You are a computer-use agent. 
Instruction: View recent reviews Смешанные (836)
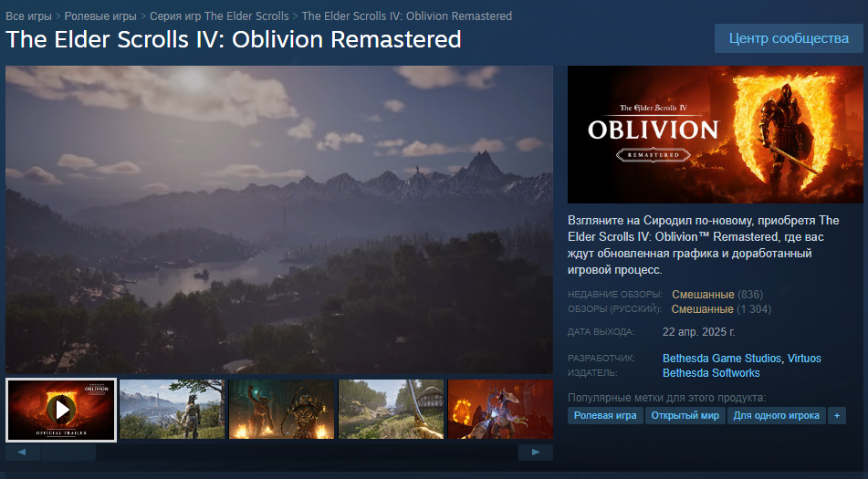pos(716,295)
